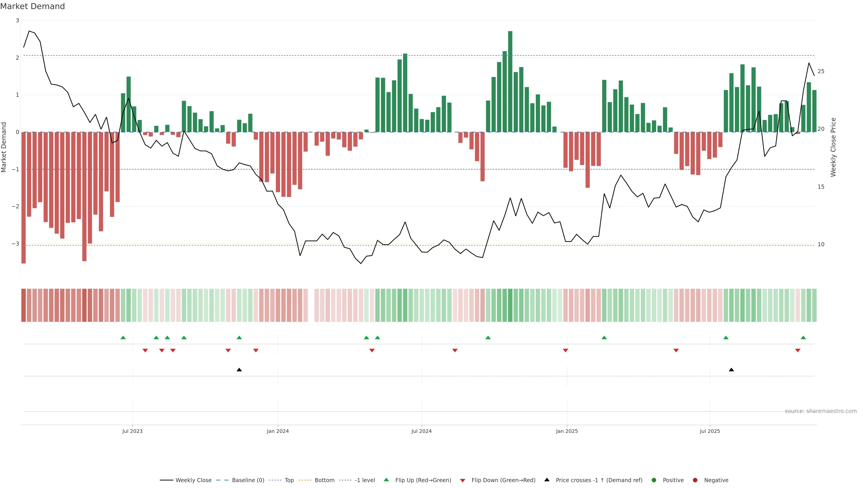Screen dimensions: 868x488
Task: Click the Jan 2025 x-axis label
Action: (567, 431)
